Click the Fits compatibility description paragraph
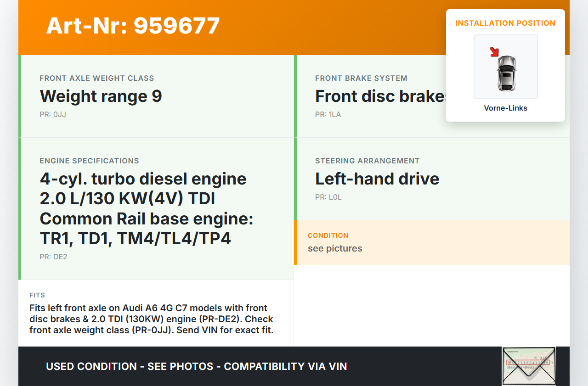The width and height of the screenshot is (588, 386). pos(152,319)
